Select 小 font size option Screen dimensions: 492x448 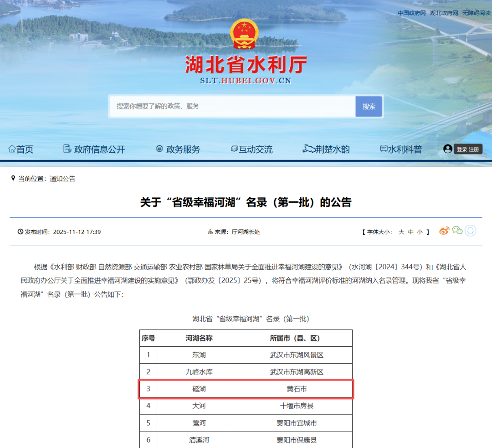pos(420,232)
